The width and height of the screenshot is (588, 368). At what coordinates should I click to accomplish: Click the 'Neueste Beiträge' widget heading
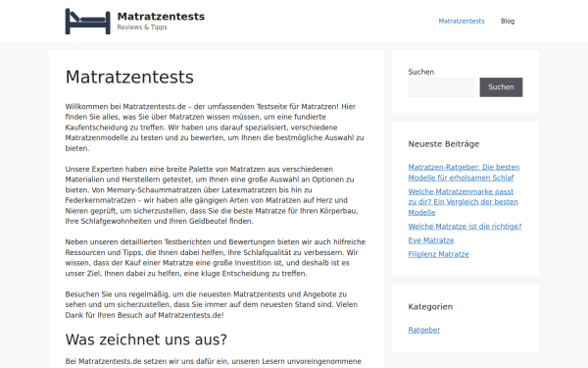coord(444,144)
